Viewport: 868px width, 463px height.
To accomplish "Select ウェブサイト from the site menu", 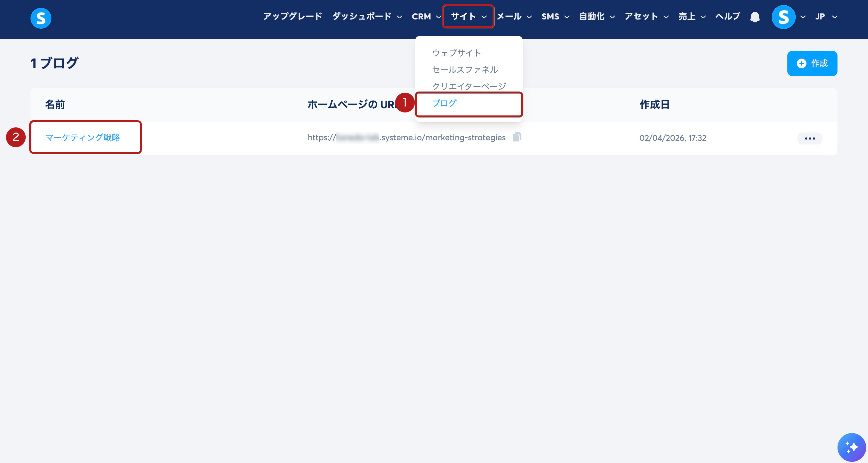I will (x=456, y=53).
